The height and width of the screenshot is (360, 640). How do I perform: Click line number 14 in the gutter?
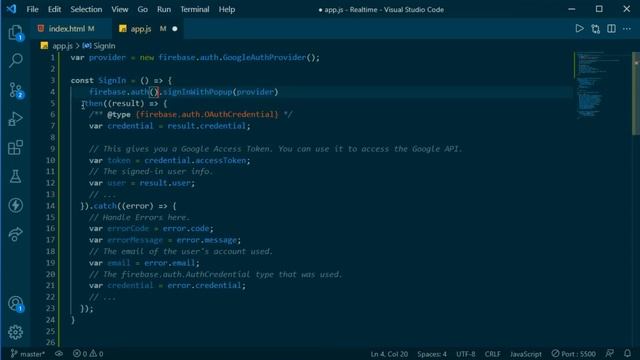[x=50, y=206]
